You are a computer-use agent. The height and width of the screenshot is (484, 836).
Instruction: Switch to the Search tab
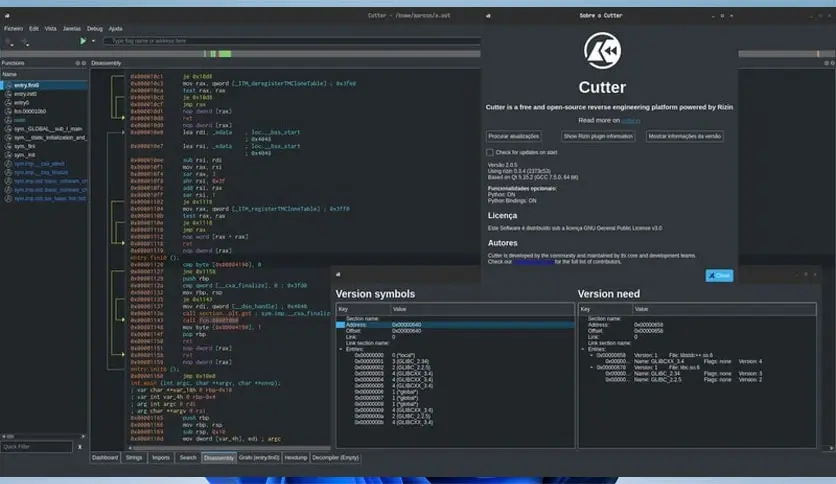click(188, 457)
